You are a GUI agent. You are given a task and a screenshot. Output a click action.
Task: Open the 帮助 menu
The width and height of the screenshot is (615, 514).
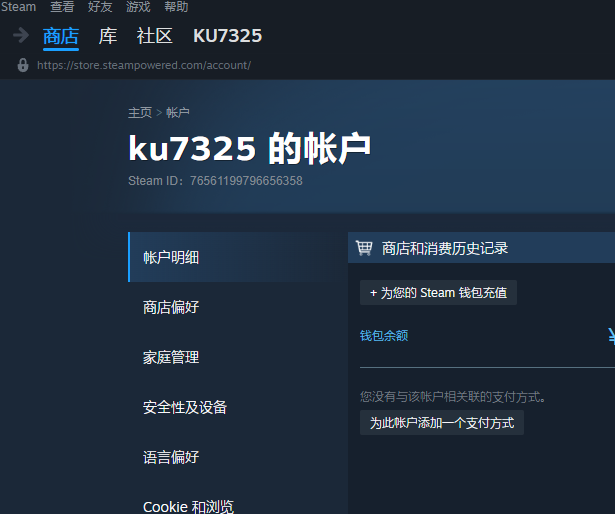pyautogui.click(x=176, y=7)
